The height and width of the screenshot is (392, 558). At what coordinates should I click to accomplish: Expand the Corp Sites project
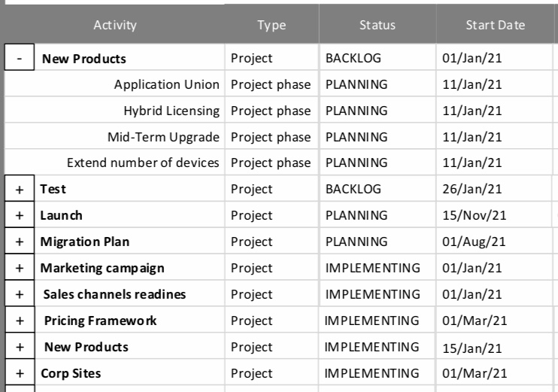(x=20, y=372)
